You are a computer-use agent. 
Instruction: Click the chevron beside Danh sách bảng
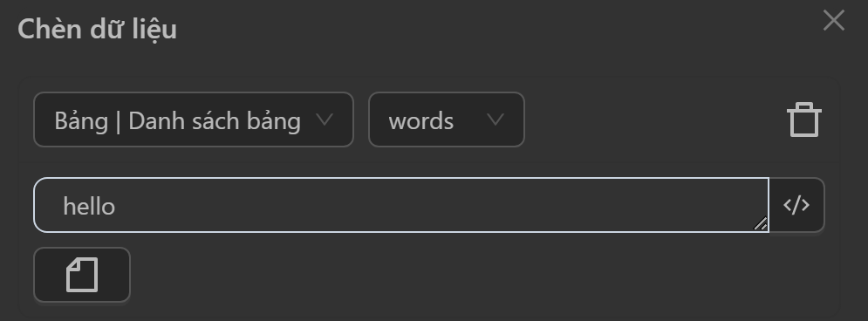[x=325, y=120]
